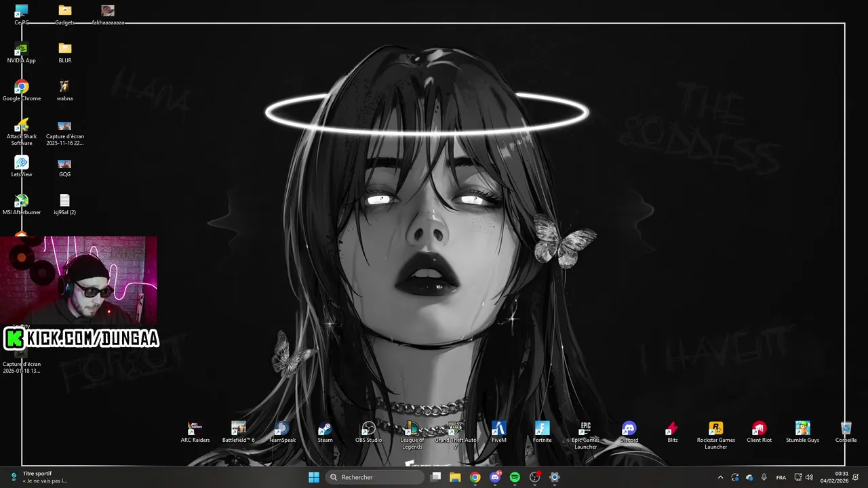
Task: Click the MSI Afterburner shortcut
Action: coord(22,205)
